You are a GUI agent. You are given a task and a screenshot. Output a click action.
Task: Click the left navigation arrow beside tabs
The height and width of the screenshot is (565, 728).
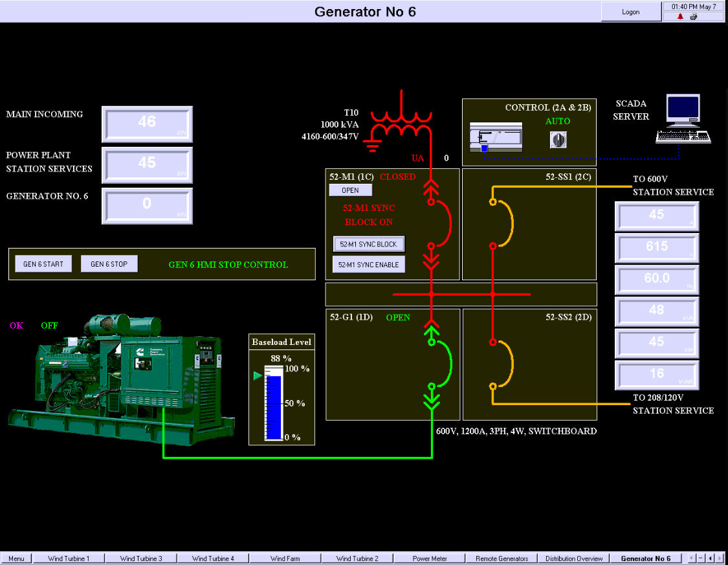(x=710, y=558)
